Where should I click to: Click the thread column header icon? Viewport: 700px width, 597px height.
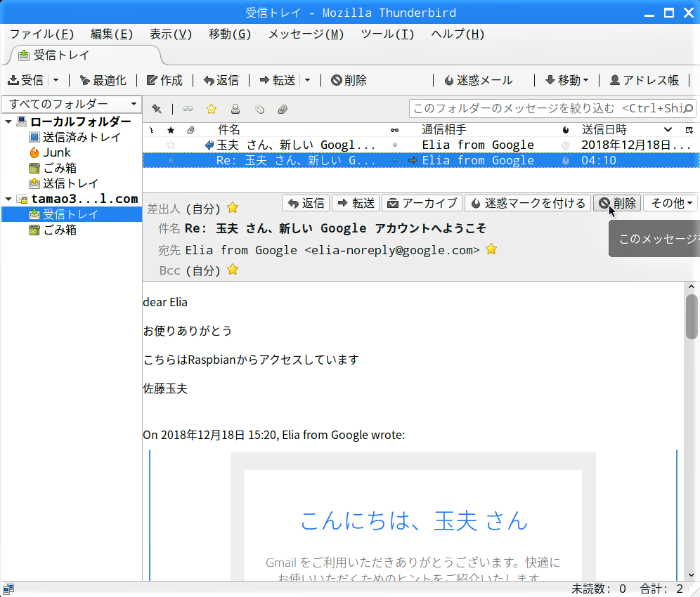(152, 130)
